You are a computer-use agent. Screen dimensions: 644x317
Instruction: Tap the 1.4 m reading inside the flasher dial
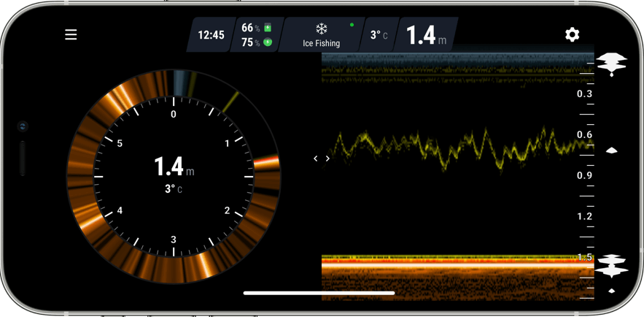[x=174, y=167]
